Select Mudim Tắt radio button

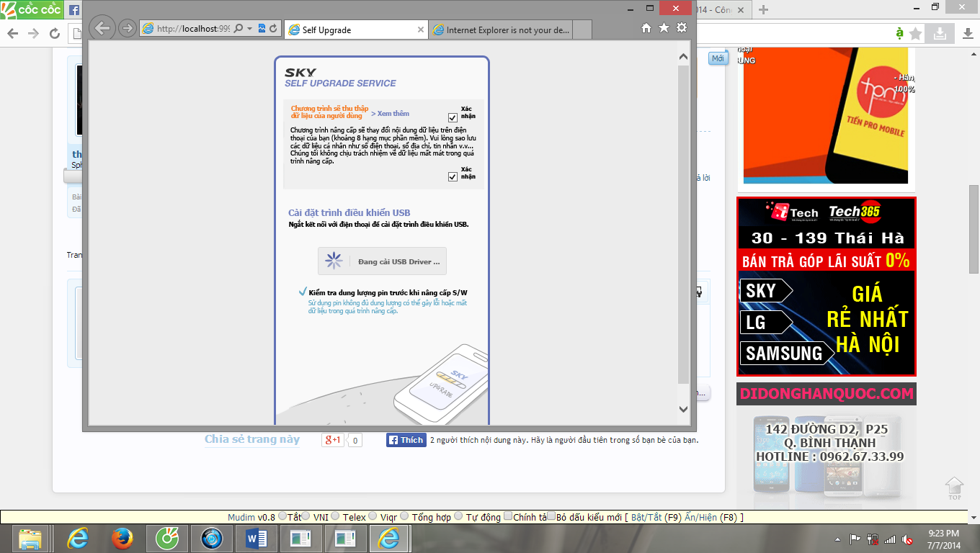click(x=282, y=516)
